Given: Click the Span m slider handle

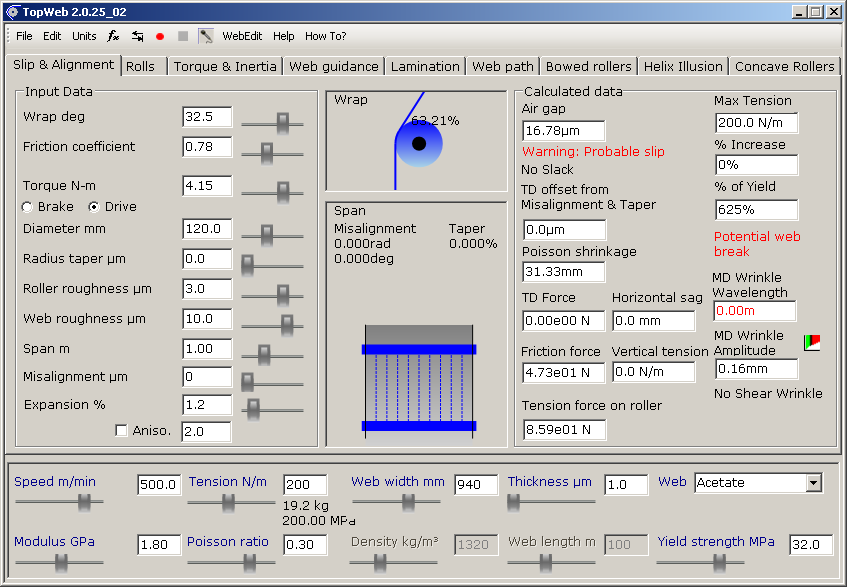Looking at the screenshot, I should (x=264, y=355).
